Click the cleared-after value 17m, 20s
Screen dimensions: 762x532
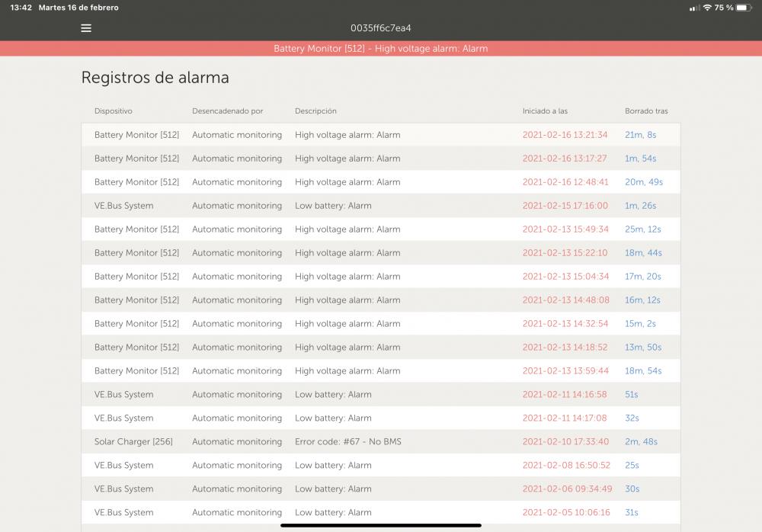[x=643, y=276]
